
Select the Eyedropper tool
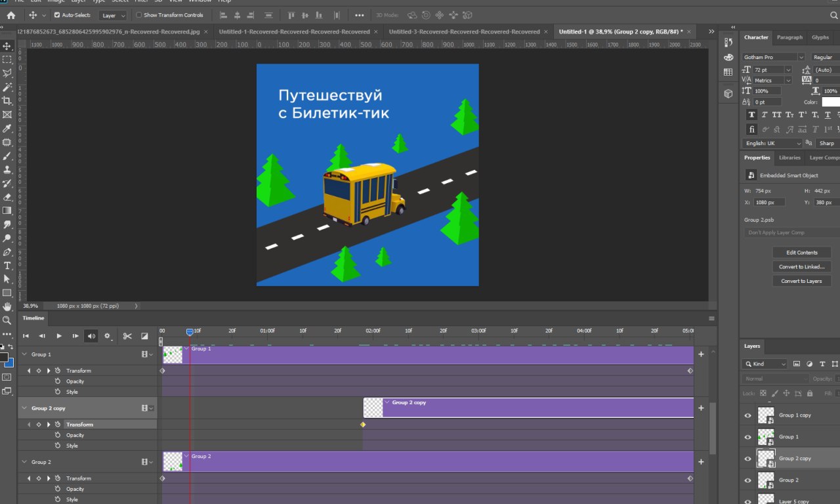coord(7,129)
